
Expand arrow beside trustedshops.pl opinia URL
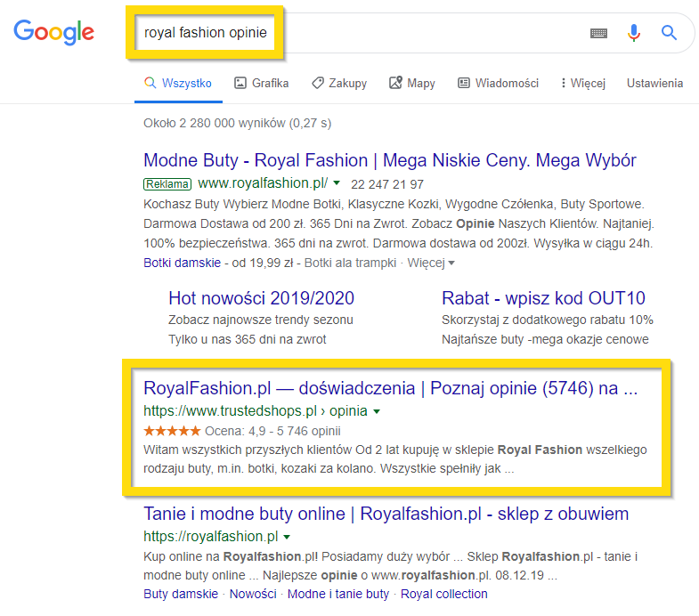pyautogui.click(x=377, y=411)
